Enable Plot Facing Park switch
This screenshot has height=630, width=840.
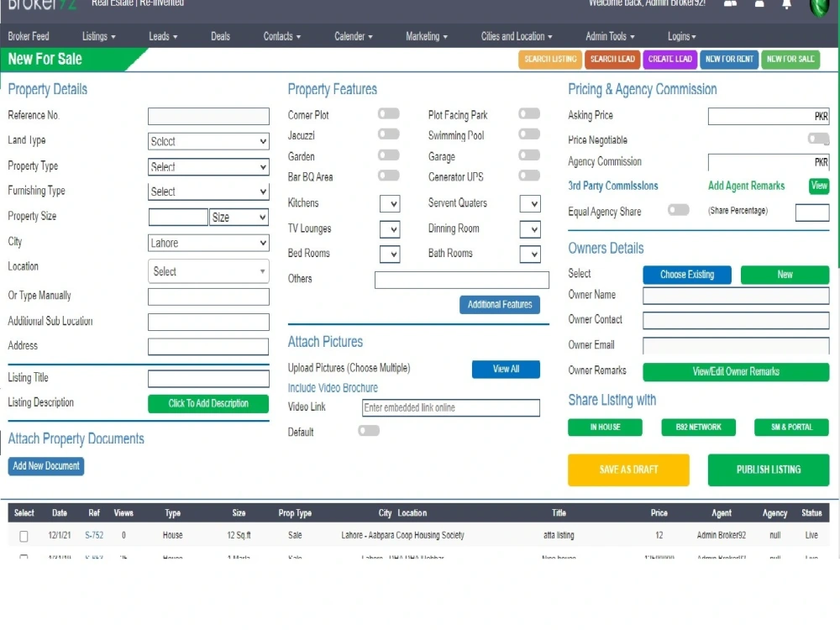pos(528,113)
